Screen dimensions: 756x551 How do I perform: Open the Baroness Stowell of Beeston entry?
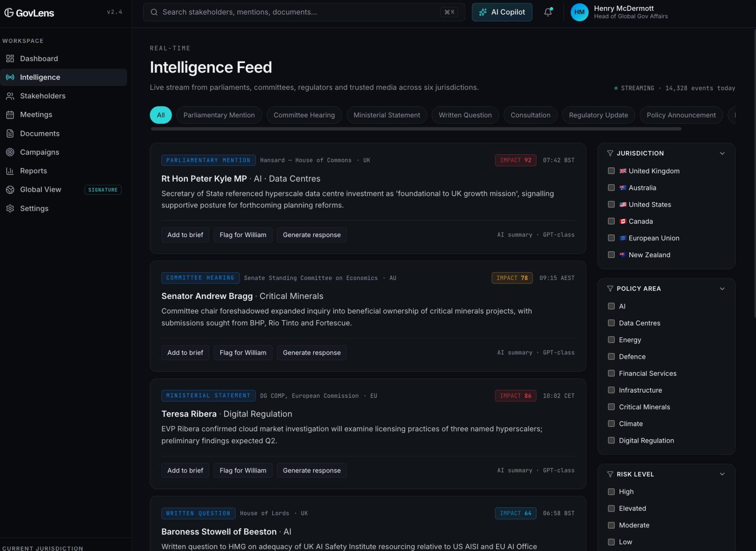219,532
